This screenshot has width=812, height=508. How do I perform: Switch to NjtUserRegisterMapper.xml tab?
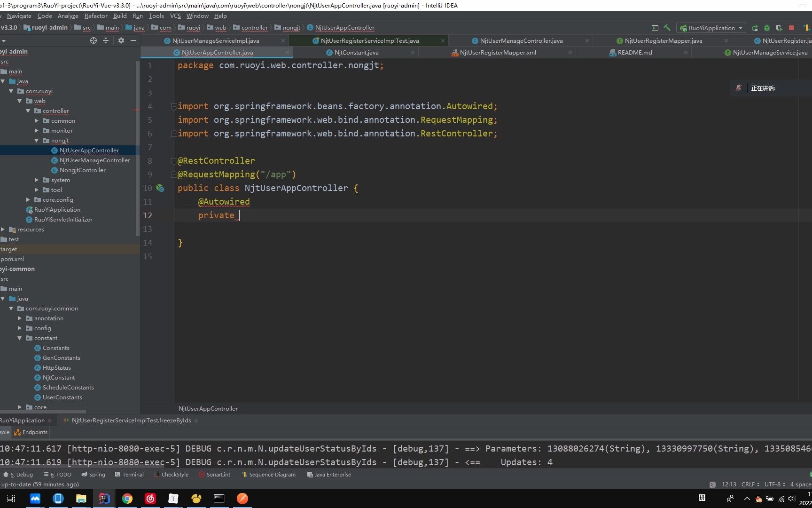pos(498,53)
